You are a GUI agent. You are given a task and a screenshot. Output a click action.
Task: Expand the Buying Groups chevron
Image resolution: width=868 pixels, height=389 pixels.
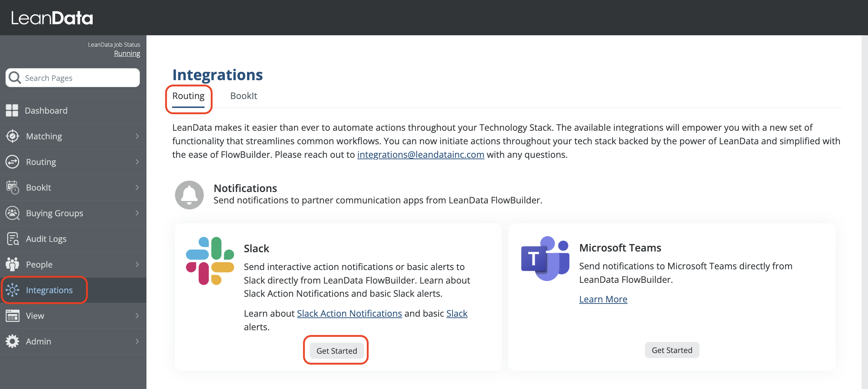point(137,213)
